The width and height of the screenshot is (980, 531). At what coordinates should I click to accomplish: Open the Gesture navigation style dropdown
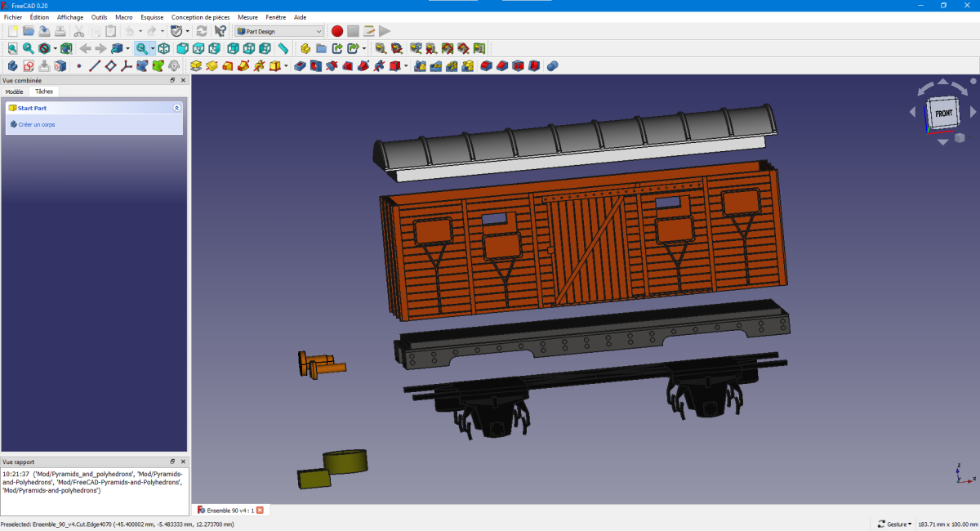(894, 524)
